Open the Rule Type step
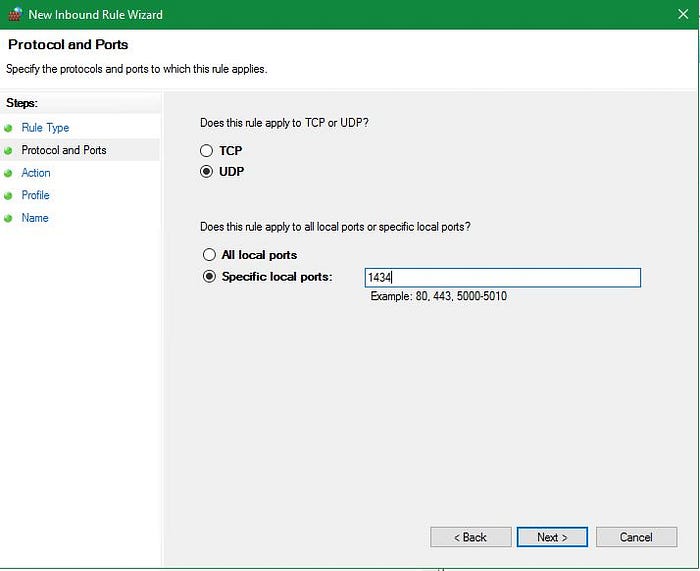 (45, 128)
